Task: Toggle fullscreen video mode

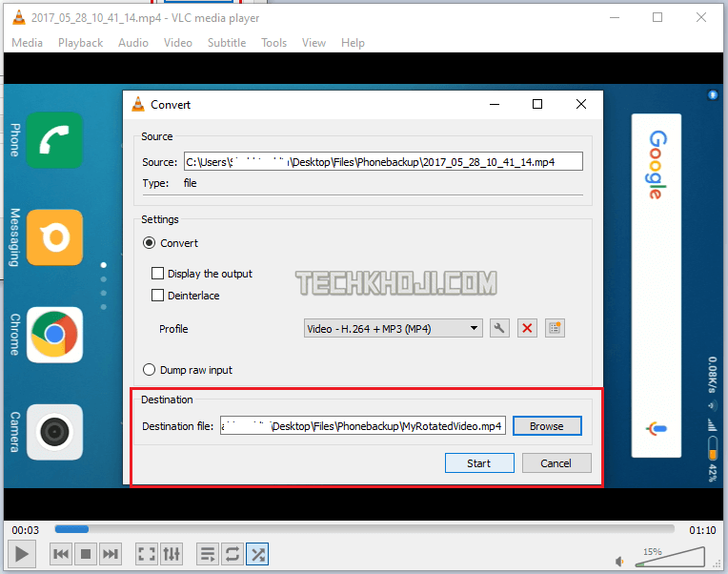Action: [146, 554]
